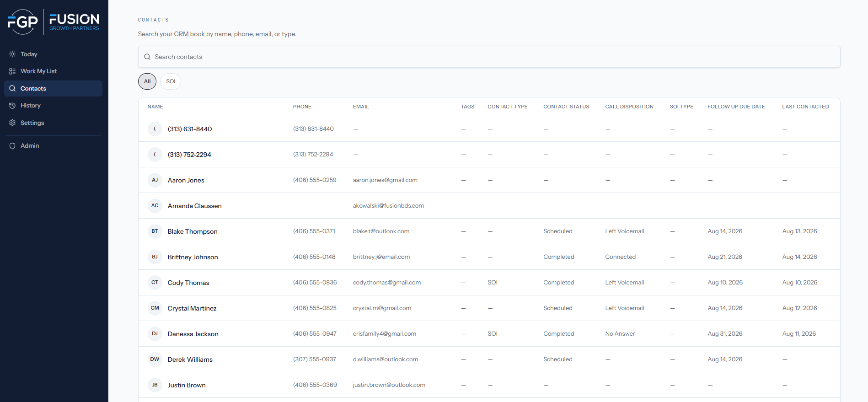This screenshot has width=868, height=402.
Task: Open the Admin section
Action: pyautogui.click(x=53, y=146)
